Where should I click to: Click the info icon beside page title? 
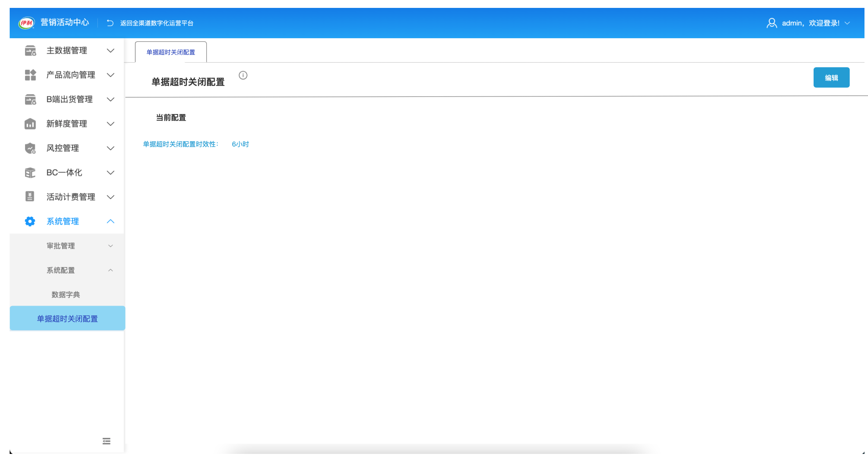(243, 75)
